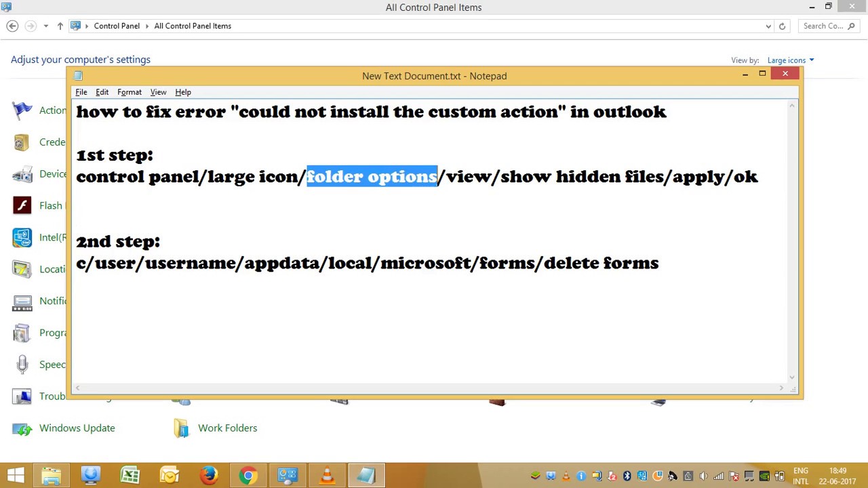Close the Notepad window
Screen dimensions: 868x488
tap(785, 74)
